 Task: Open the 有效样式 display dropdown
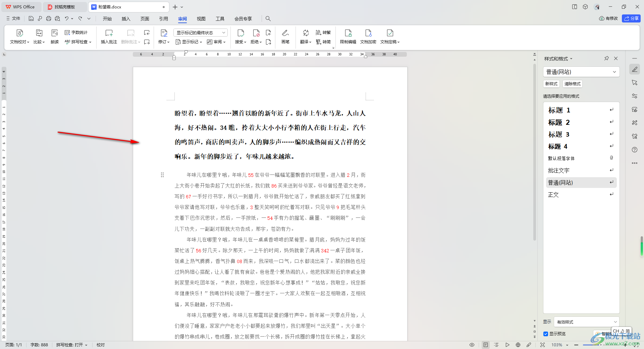[x=586, y=322]
